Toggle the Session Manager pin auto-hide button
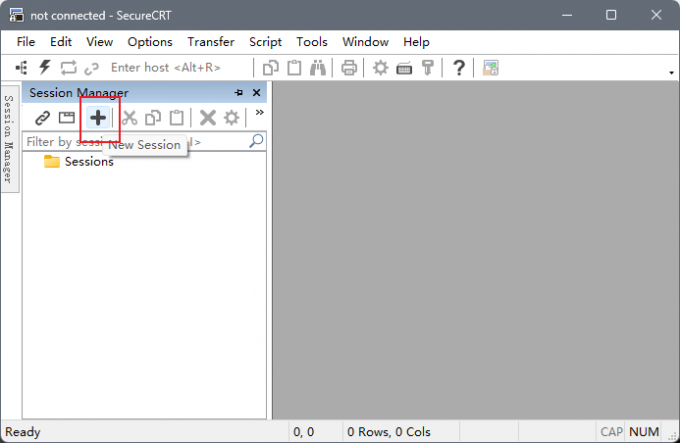 239,93
